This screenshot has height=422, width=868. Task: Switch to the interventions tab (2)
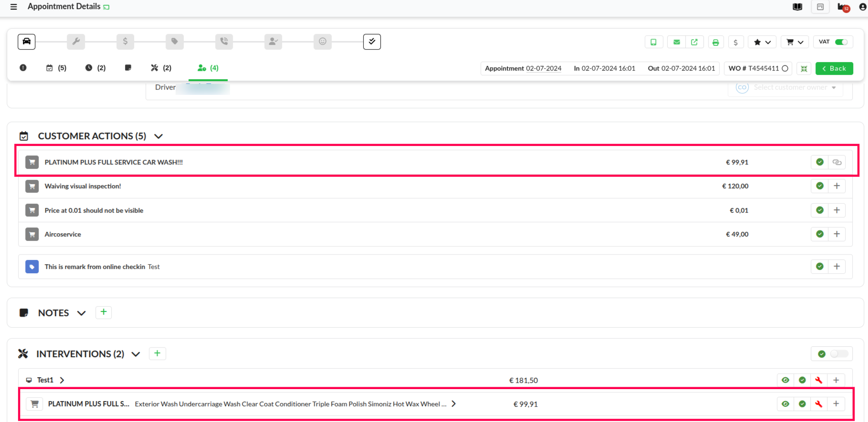tap(161, 68)
